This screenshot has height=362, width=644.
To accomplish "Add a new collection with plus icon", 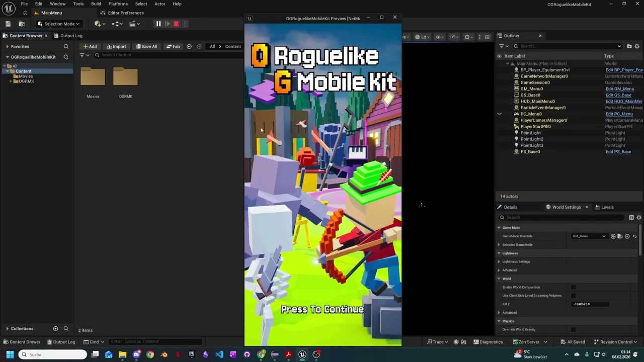I will pyautogui.click(x=55, y=328).
